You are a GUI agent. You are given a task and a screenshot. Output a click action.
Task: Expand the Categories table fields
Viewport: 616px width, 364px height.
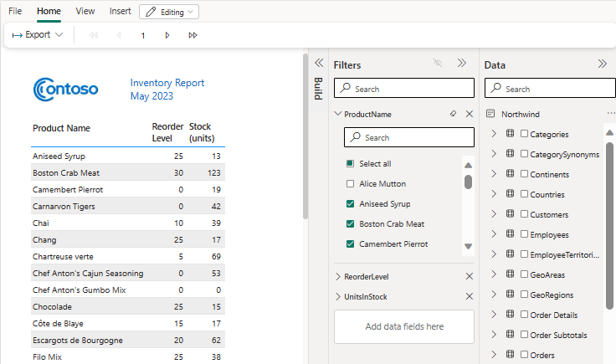(494, 134)
